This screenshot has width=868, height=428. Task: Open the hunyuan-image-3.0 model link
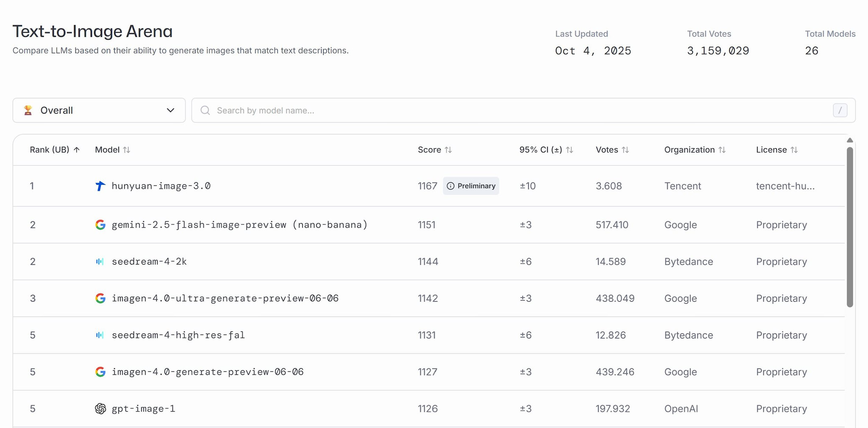tap(161, 186)
